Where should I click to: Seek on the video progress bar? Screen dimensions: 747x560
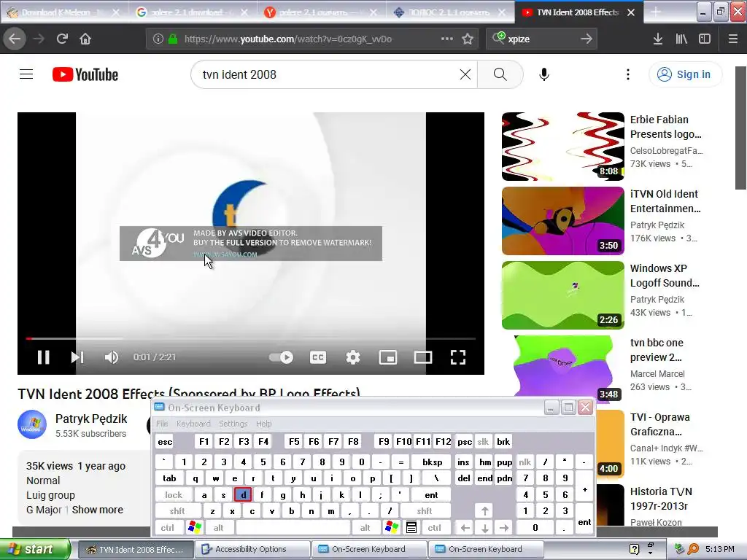pyautogui.click(x=251, y=338)
